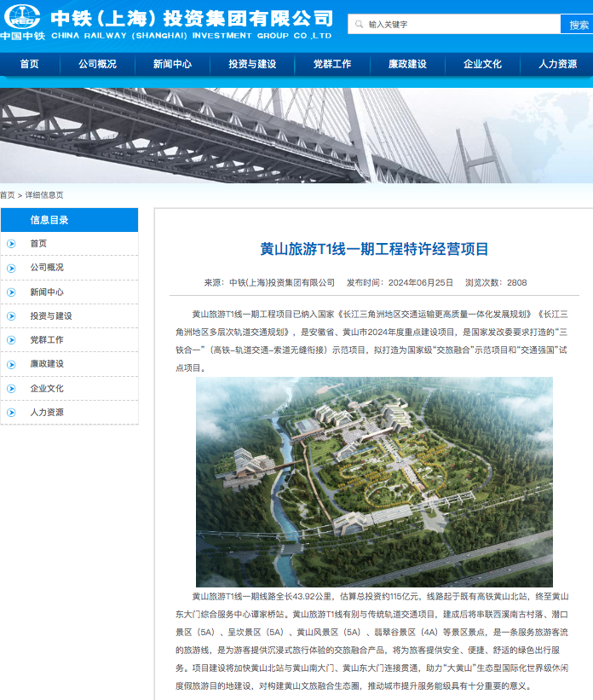The width and height of the screenshot is (593, 700).
Task: Click arrow icon beside sidebar 公司概况
Action: [x=11, y=268]
